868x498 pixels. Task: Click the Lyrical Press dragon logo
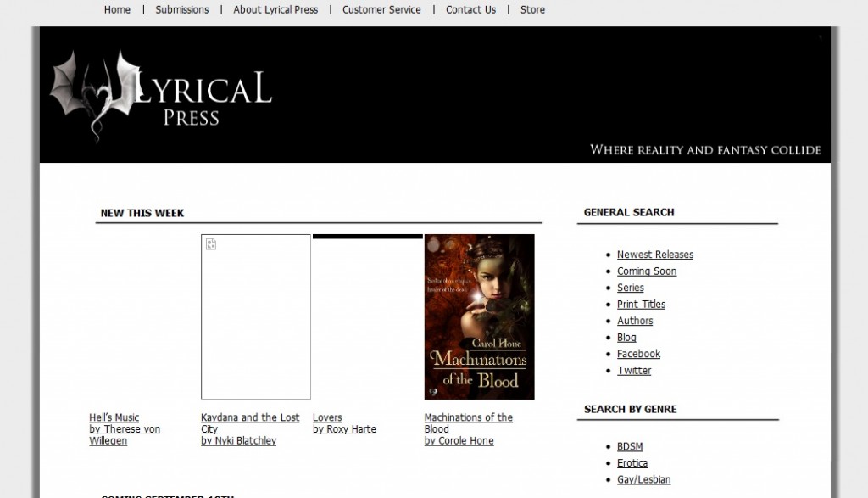tap(160, 95)
